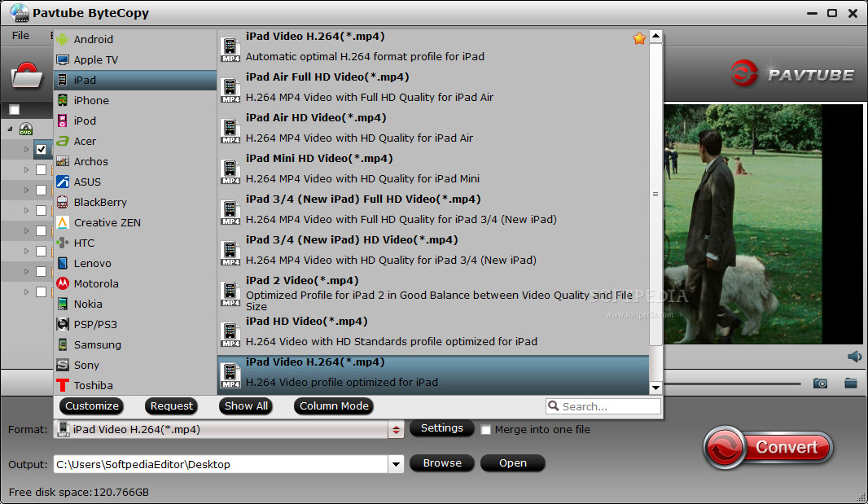Collapse the DVD tree root node
The image size is (868, 504).
pyautogui.click(x=10, y=129)
